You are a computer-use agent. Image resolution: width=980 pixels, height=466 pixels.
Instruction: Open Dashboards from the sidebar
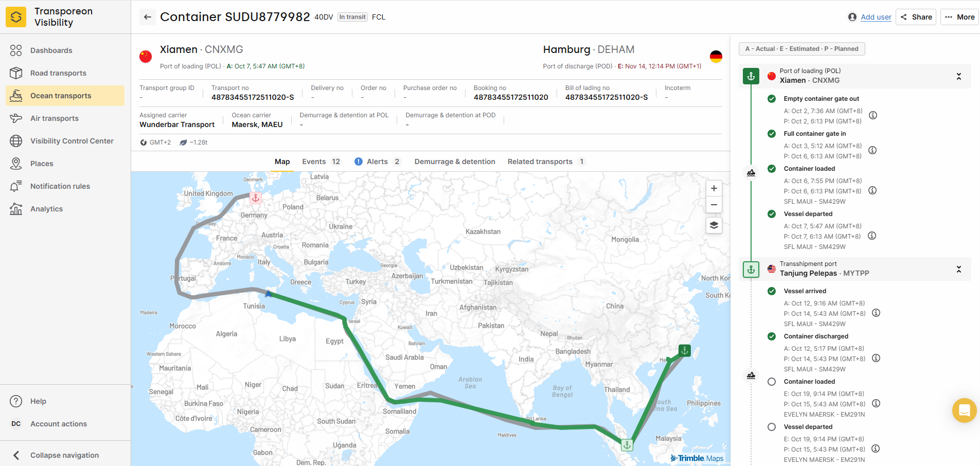pos(65,50)
